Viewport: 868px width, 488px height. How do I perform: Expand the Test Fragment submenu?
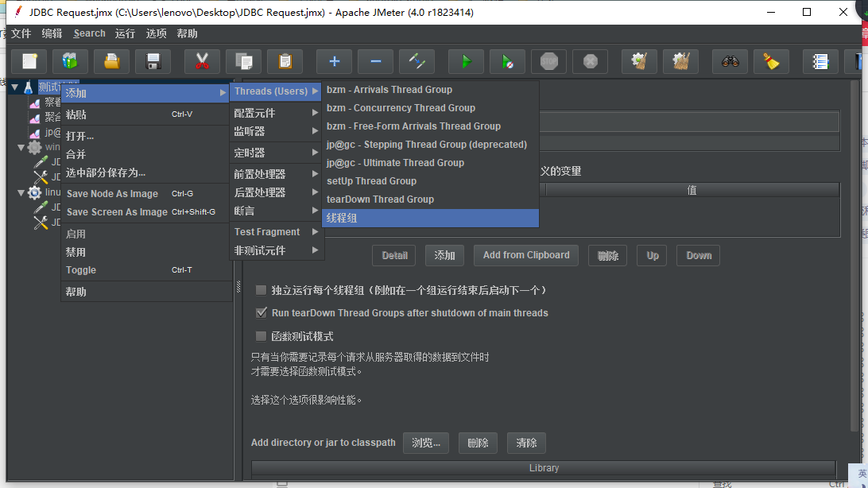coord(276,232)
